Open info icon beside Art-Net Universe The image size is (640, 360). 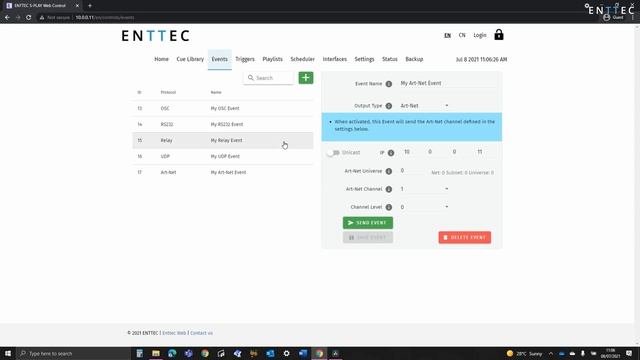pos(389,171)
